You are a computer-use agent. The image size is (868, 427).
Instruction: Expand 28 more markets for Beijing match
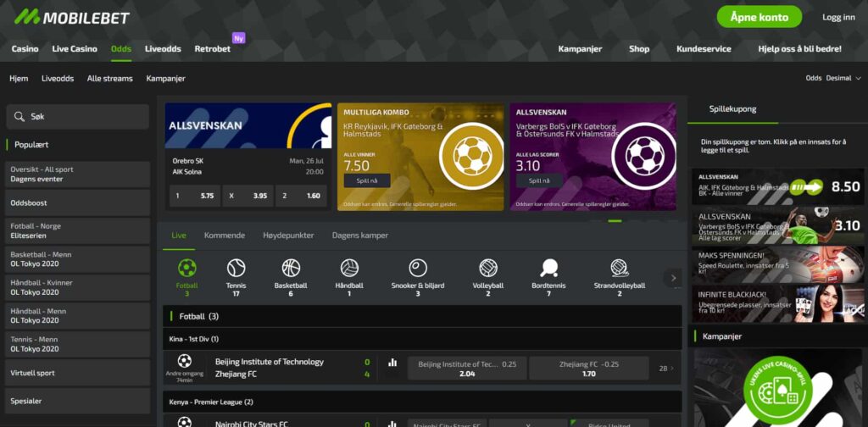(666, 368)
